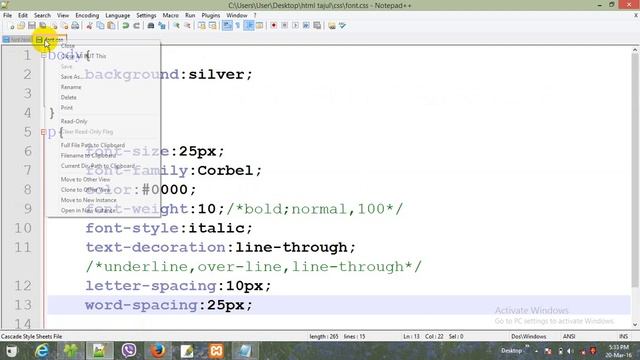
Task: Click the Open file toolbar icon
Action: [x=21, y=26]
